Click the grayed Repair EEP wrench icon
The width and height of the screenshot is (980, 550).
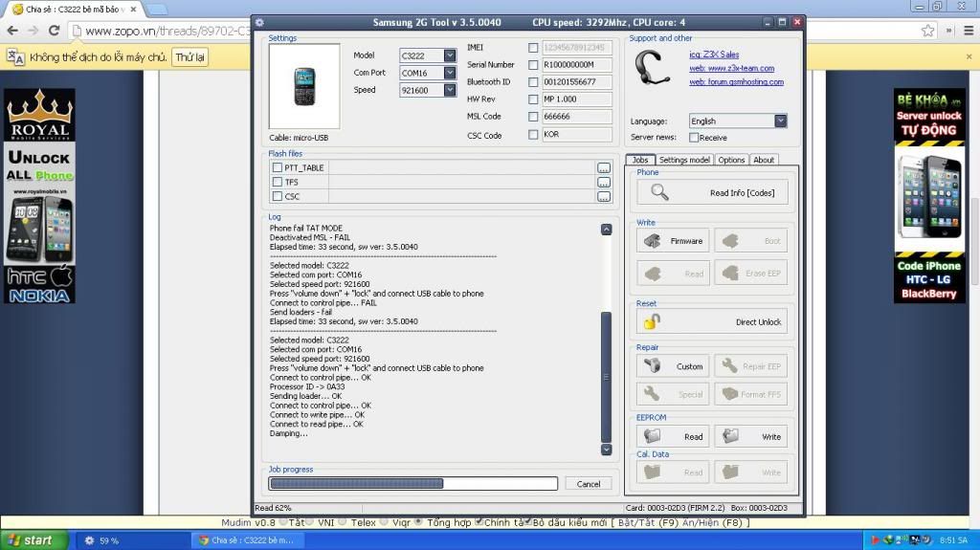(730, 366)
